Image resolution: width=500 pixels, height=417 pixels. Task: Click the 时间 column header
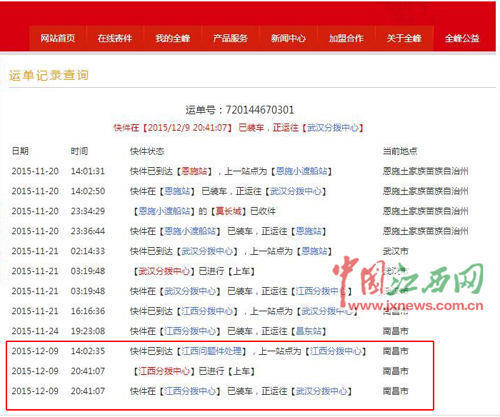tap(79, 151)
